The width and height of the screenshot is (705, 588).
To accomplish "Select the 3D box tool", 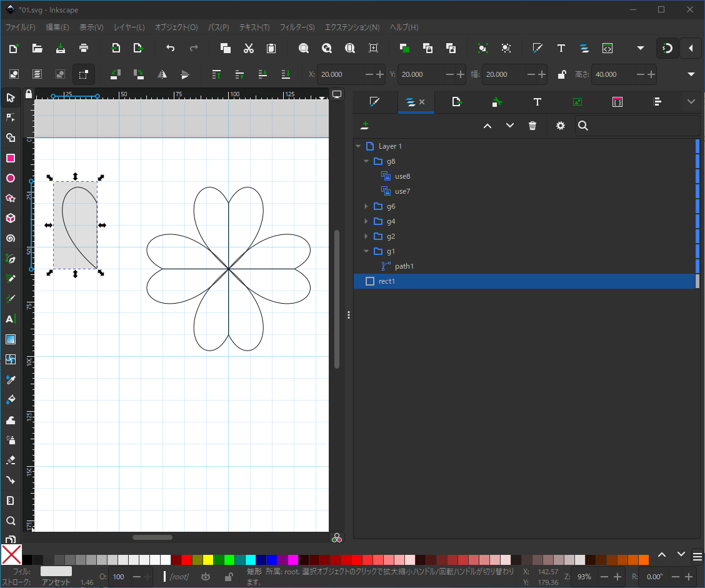I will [x=11, y=219].
